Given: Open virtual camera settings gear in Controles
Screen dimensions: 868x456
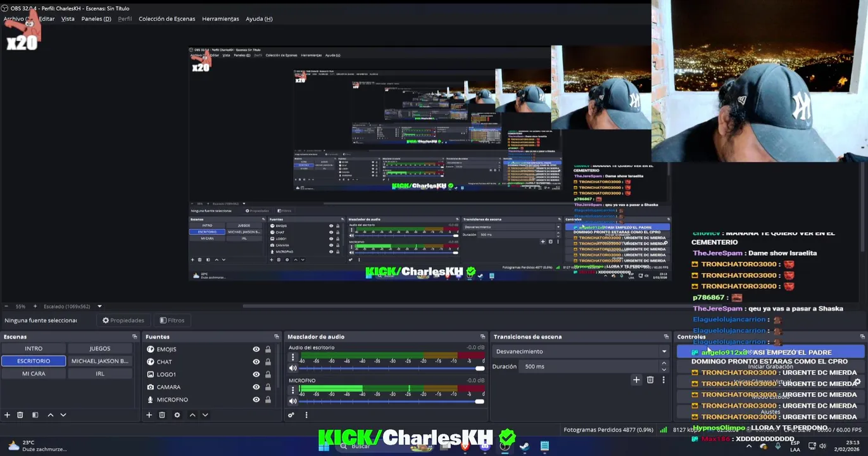Looking at the screenshot, I should pyautogui.click(x=857, y=382).
